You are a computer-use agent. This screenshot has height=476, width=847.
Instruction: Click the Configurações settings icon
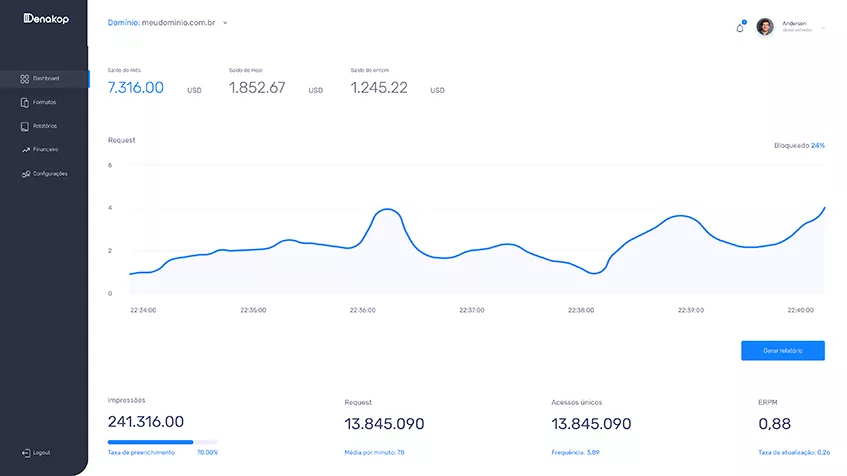coord(24,174)
